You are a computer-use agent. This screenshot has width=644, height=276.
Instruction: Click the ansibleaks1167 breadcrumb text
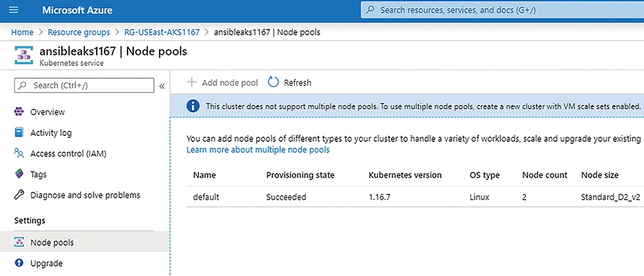pos(267,32)
